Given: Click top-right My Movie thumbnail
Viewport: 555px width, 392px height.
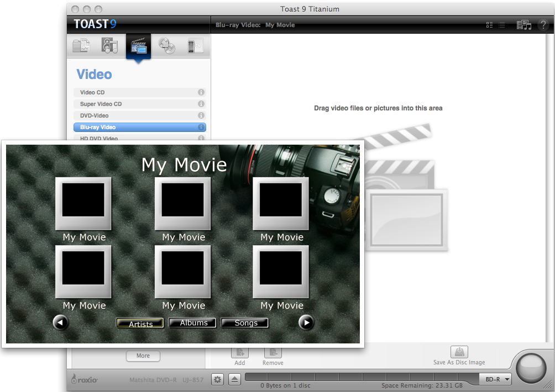Looking at the screenshot, I should click(x=281, y=204).
